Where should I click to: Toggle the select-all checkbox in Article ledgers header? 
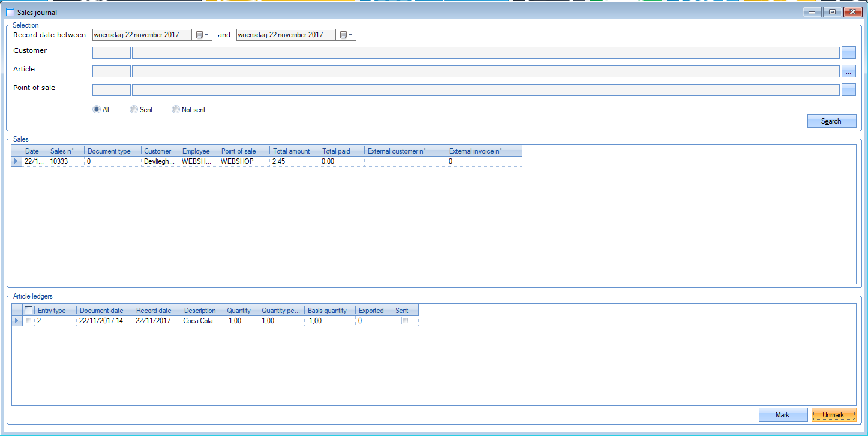click(x=28, y=311)
